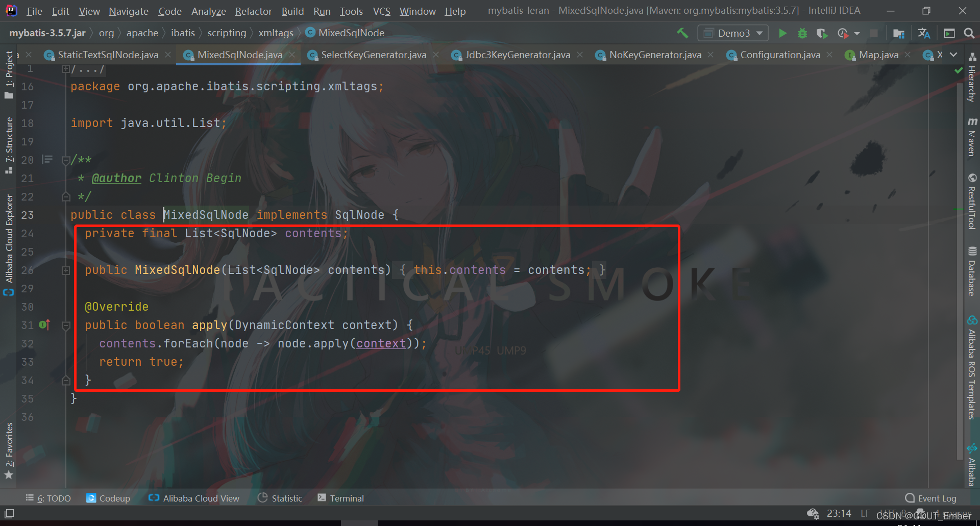Image resolution: width=980 pixels, height=526 pixels.
Task: Open the Hierarchy tool window
Action: [x=972, y=78]
